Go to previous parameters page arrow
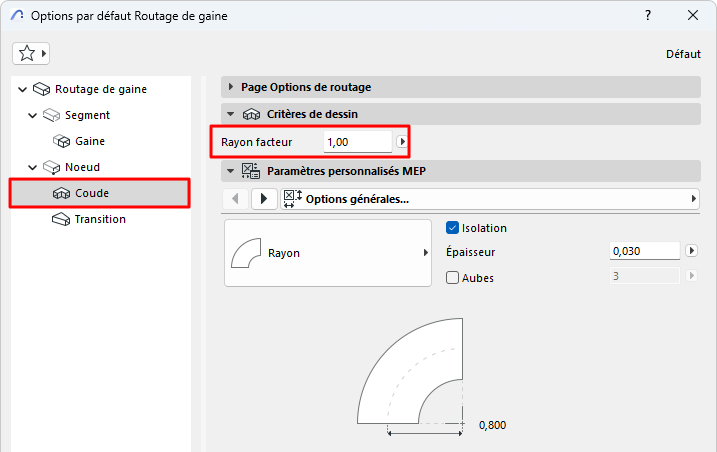Viewport: 717px width, 452px height. pos(234,198)
